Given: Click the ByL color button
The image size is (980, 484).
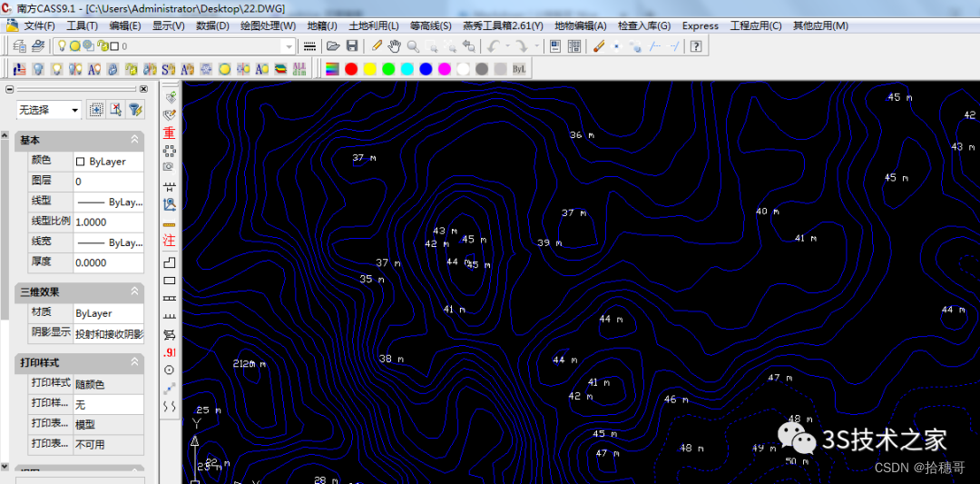Looking at the screenshot, I should [519, 69].
